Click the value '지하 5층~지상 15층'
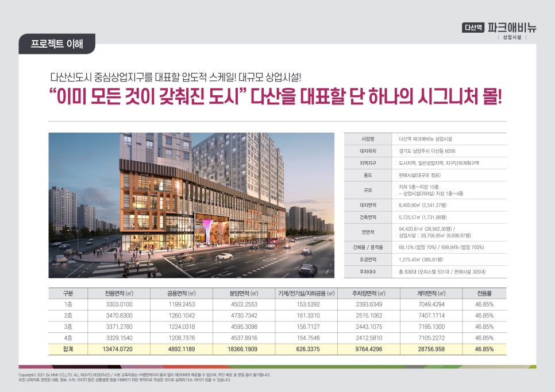This screenshot has width=555, height=392. click(419, 187)
